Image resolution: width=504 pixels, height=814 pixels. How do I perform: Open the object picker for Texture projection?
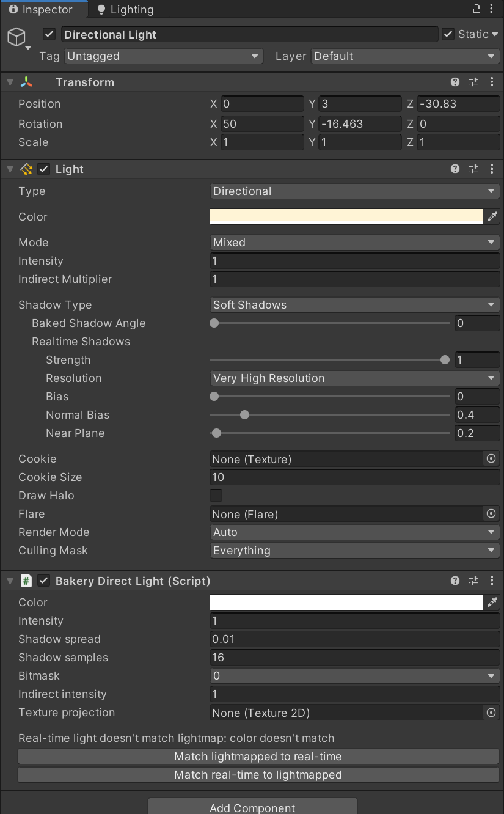tap(491, 713)
